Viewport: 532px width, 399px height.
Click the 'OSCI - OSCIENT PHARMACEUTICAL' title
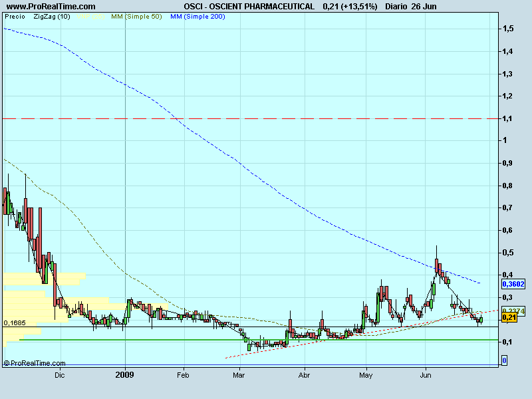249,7
